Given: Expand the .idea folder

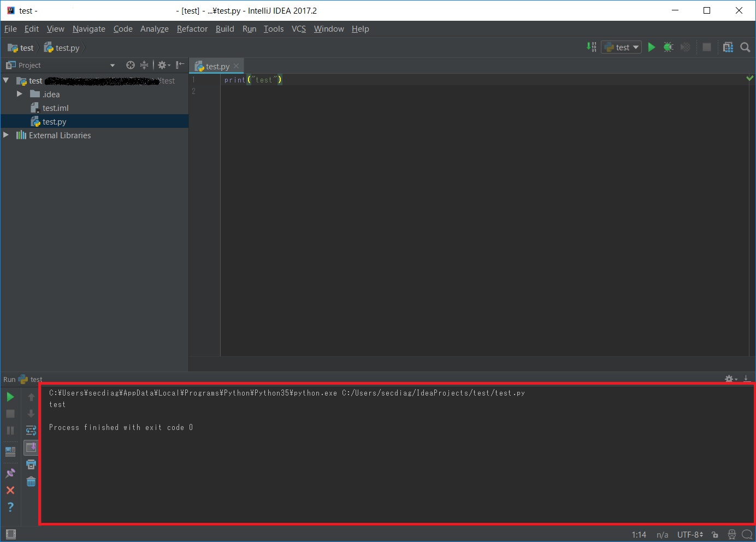Looking at the screenshot, I should 20,94.
